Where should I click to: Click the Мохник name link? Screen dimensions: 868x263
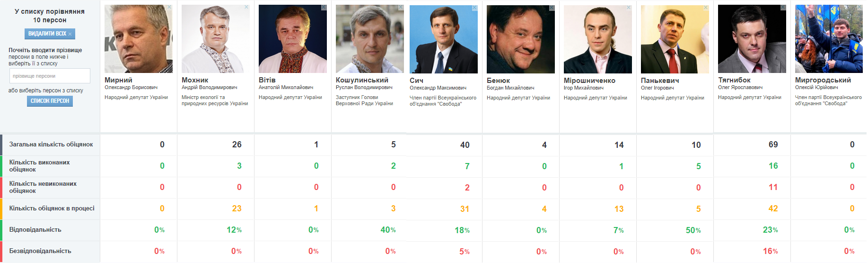(x=195, y=80)
